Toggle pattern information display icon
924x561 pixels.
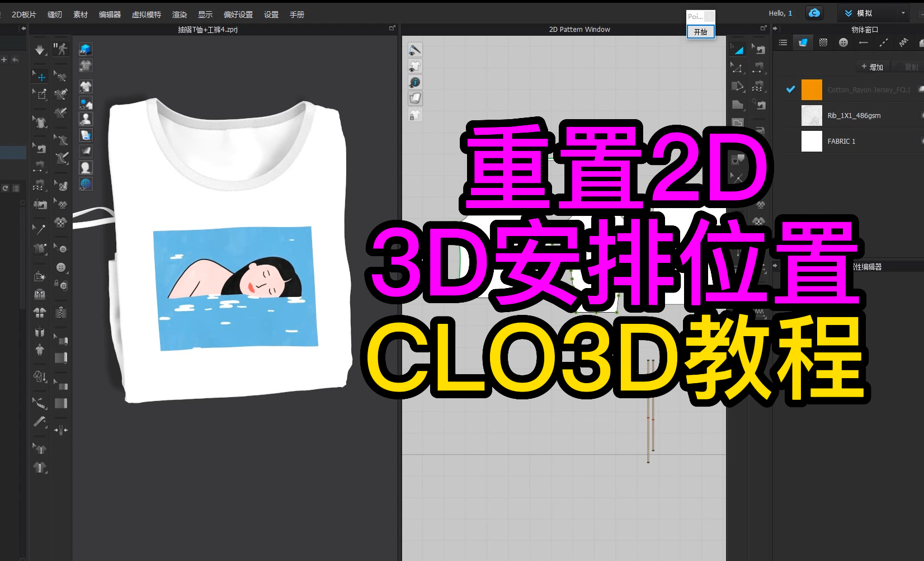[415, 82]
